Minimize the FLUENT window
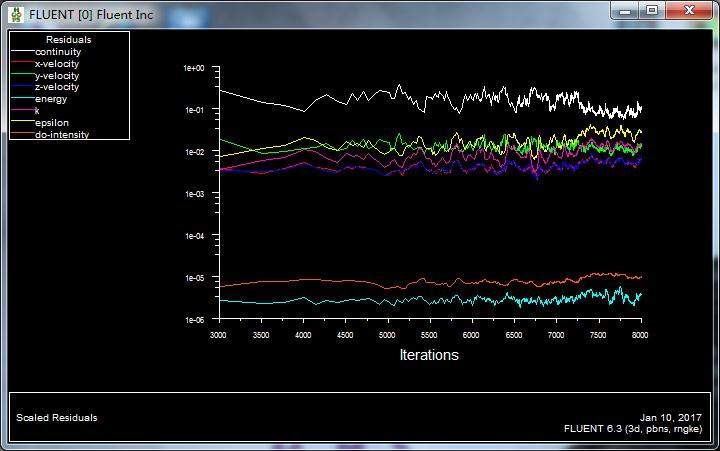The width and height of the screenshot is (720, 451). pos(625,10)
